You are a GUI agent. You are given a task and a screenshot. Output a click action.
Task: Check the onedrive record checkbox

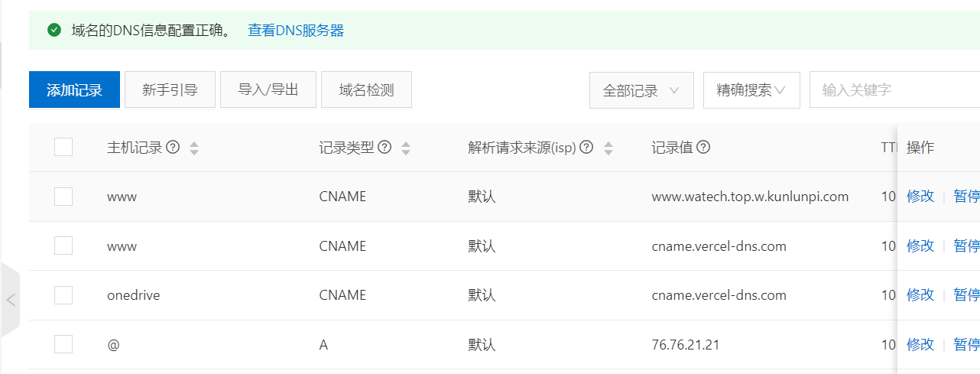tap(63, 295)
